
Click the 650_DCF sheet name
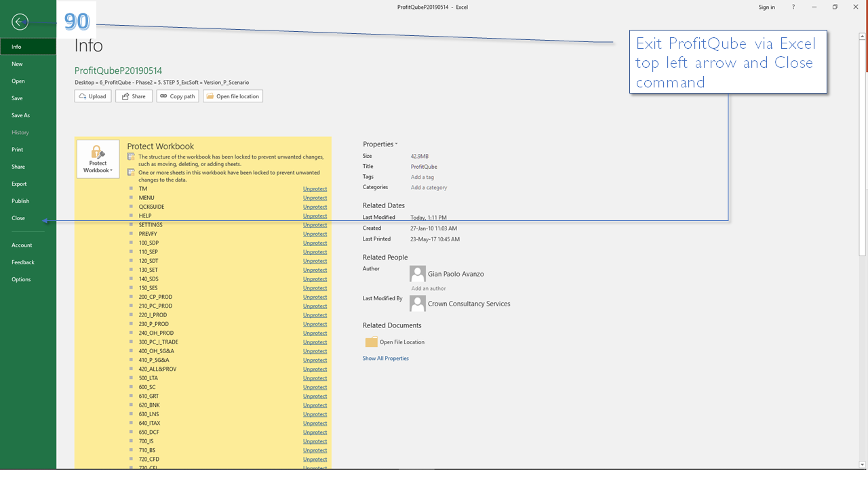click(x=149, y=432)
